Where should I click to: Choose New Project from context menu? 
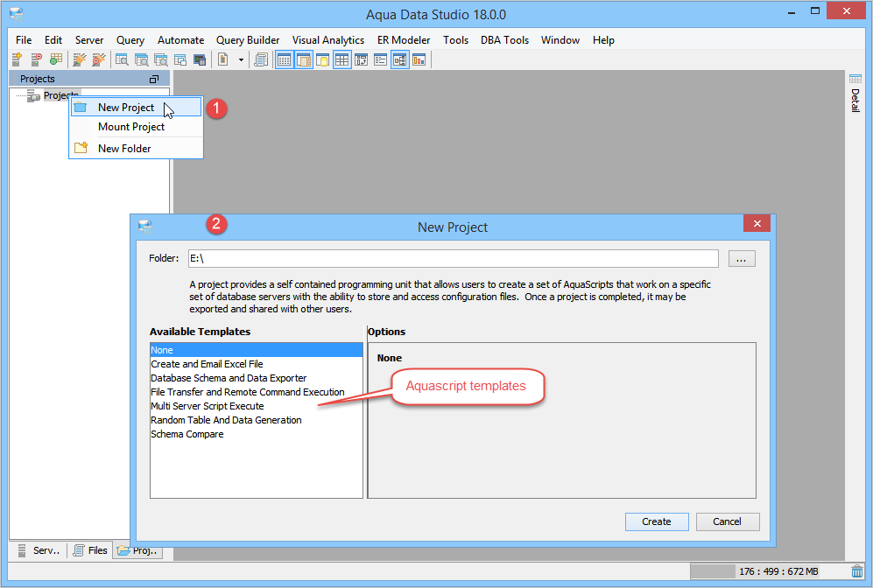coord(136,108)
